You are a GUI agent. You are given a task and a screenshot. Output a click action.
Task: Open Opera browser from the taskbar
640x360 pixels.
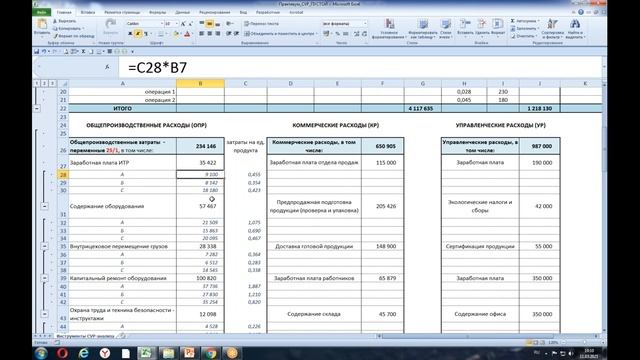click(62, 353)
